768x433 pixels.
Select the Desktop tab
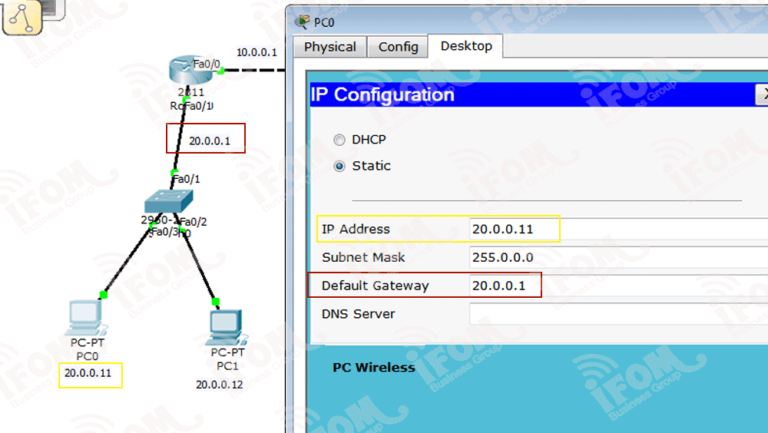466,46
